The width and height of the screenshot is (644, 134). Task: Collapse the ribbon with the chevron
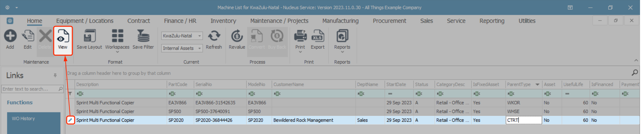click(x=636, y=61)
